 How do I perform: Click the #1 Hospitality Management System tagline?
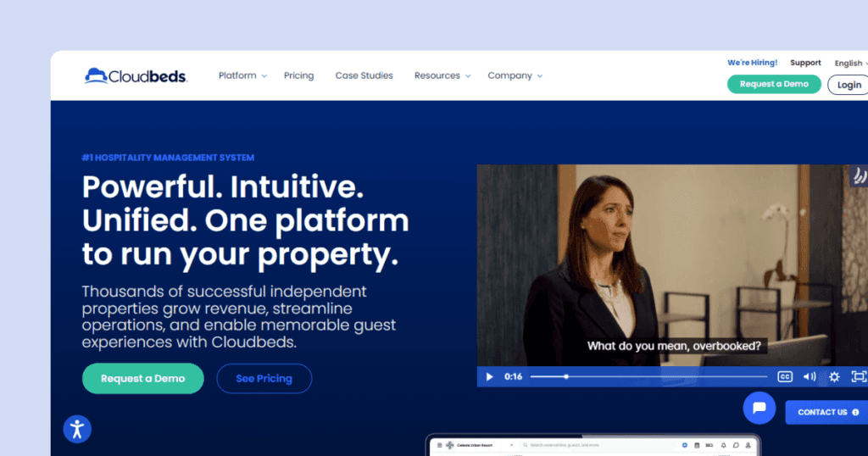pos(168,158)
